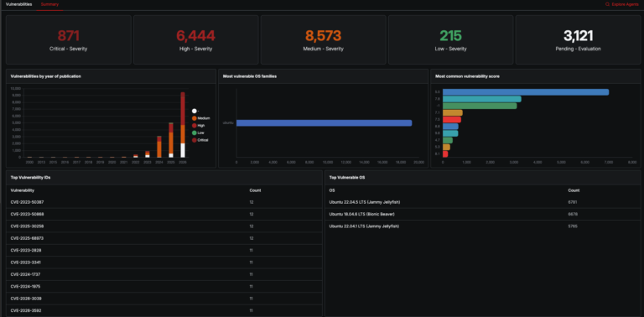Click count 11 in CVE-2023-2828 row

click(252, 250)
